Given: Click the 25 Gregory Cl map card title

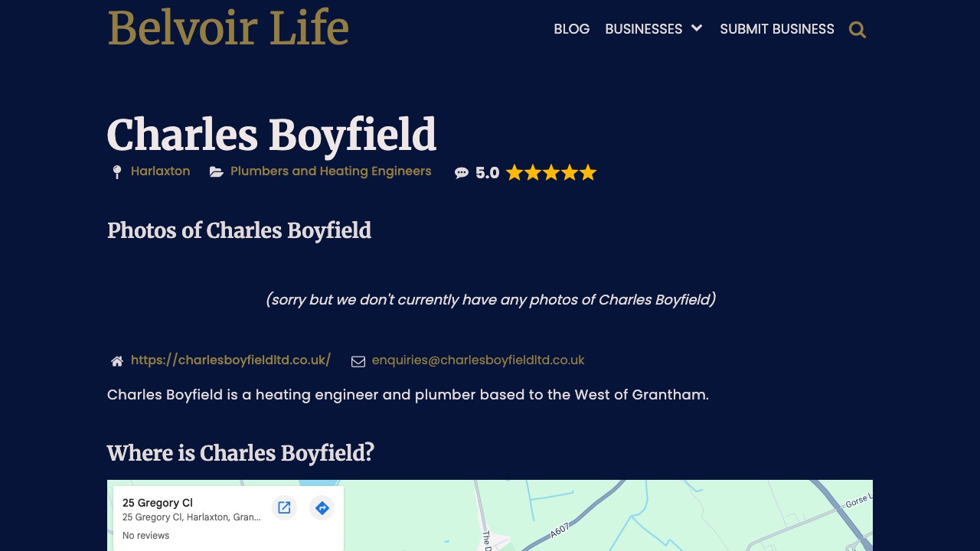Looking at the screenshot, I should pos(157,503).
